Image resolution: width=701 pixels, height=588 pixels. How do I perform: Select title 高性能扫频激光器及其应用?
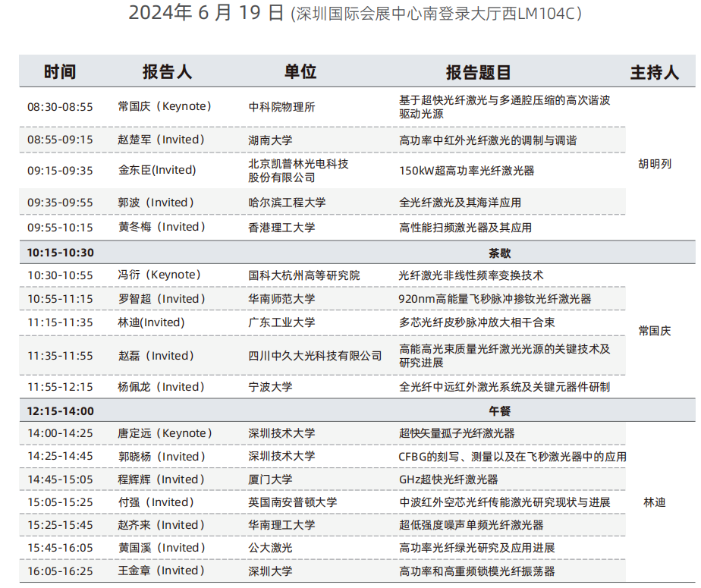465,228
